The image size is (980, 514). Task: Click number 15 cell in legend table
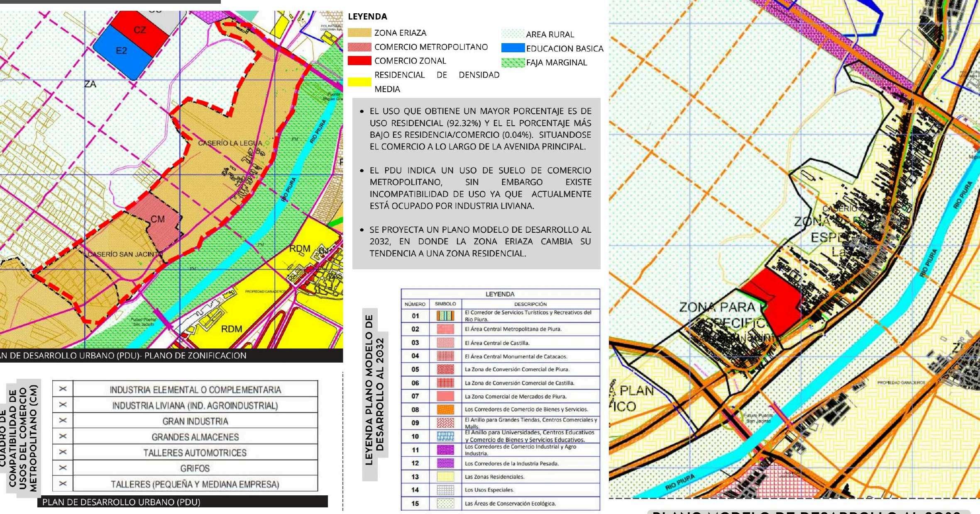tap(415, 504)
